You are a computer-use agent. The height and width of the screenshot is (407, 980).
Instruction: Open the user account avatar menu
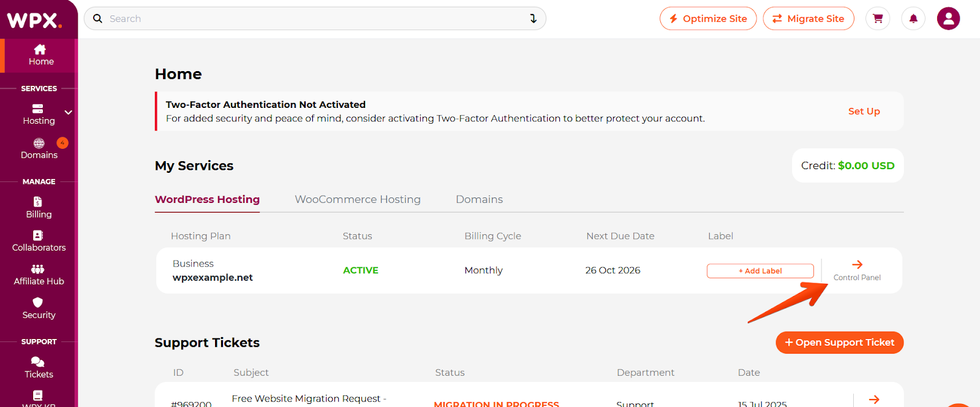tap(948, 18)
